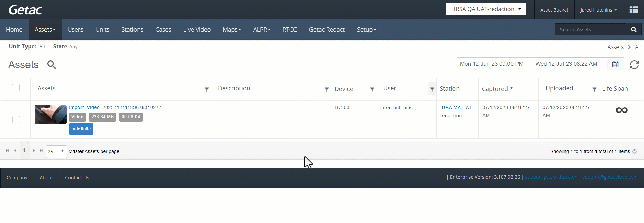The height and width of the screenshot is (223, 644).
Task: Open Live Video tab
Action: pos(197,29)
